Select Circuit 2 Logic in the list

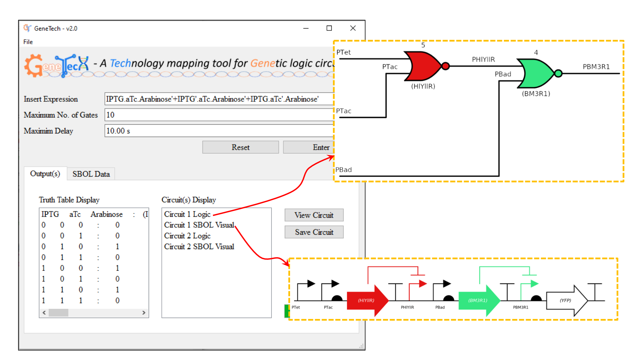coord(187,236)
